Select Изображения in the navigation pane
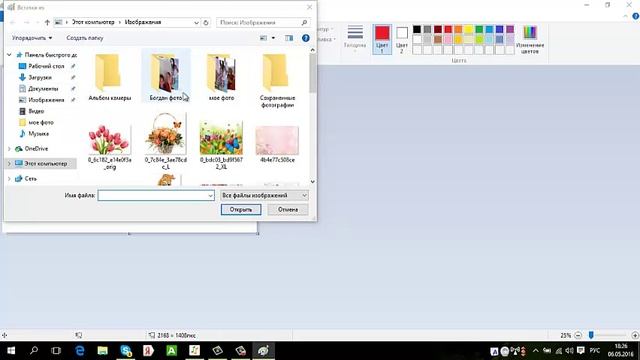Screen dimensions: 640x360 point(46,100)
